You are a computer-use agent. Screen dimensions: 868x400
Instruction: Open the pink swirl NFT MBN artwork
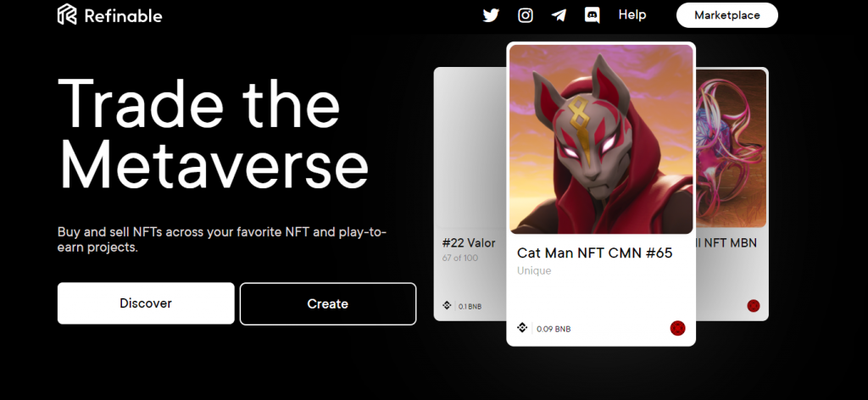click(x=731, y=148)
